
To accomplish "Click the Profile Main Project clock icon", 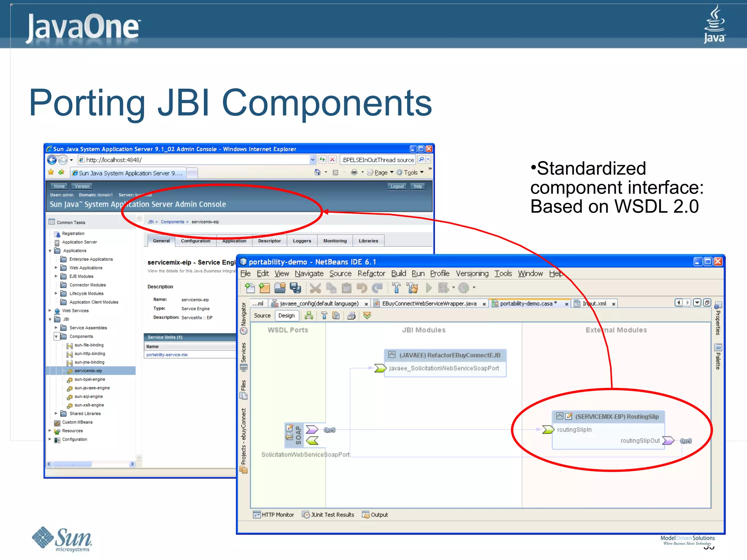I will click(464, 288).
